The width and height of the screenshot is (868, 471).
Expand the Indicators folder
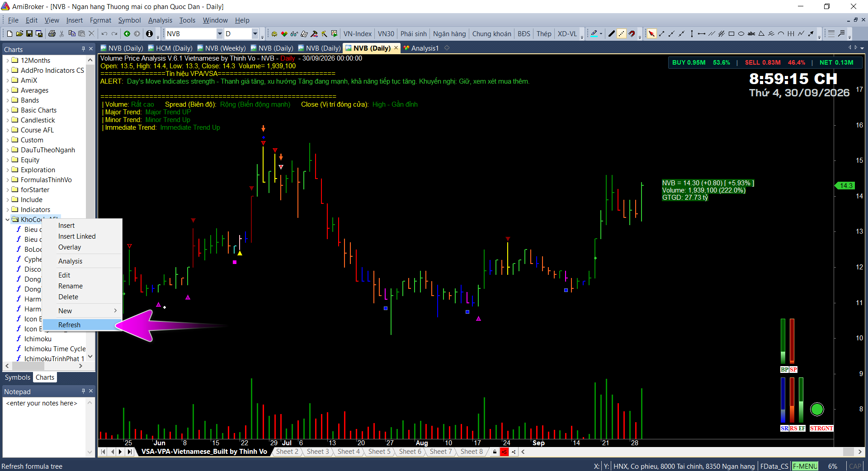pyautogui.click(x=7, y=210)
